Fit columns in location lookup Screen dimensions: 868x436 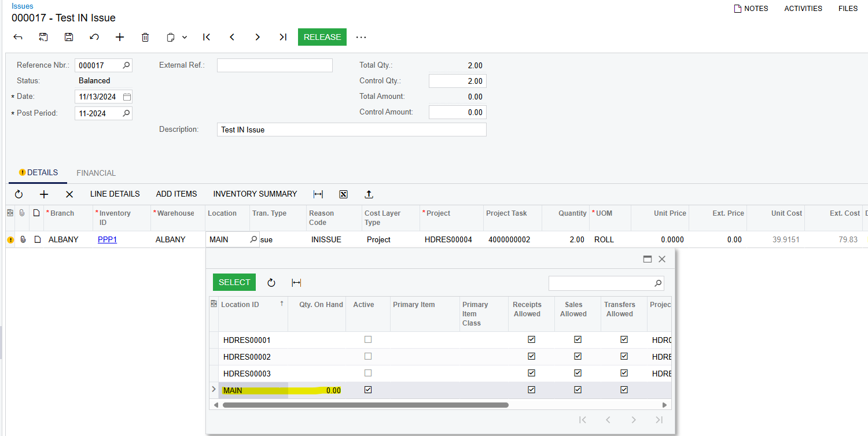click(x=296, y=283)
